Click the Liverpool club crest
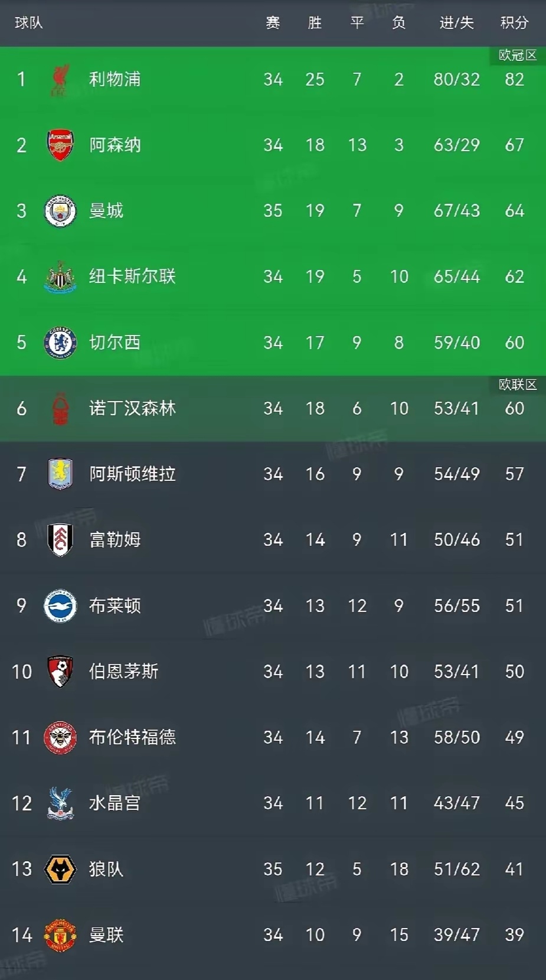The image size is (546, 980). pos(60,80)
